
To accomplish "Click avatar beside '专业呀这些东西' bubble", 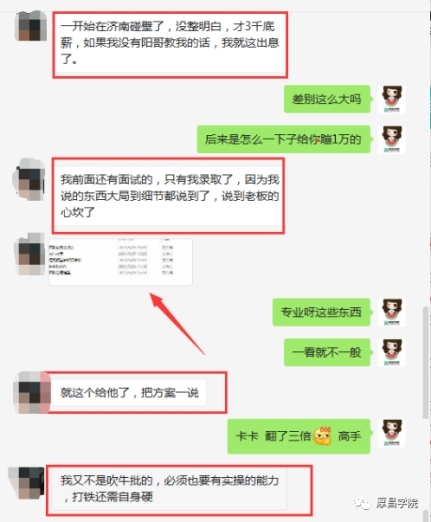I will point(392,312).
